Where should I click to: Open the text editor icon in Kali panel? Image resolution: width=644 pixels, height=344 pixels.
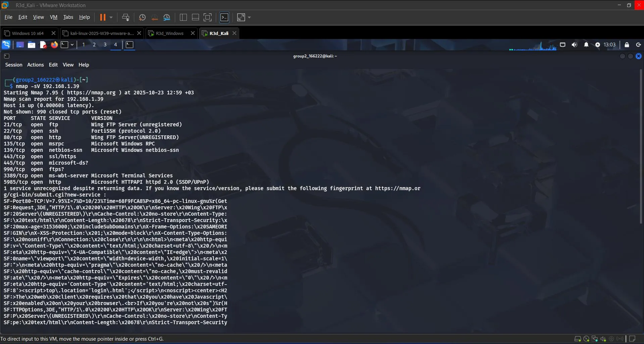(x=43, y=45)
